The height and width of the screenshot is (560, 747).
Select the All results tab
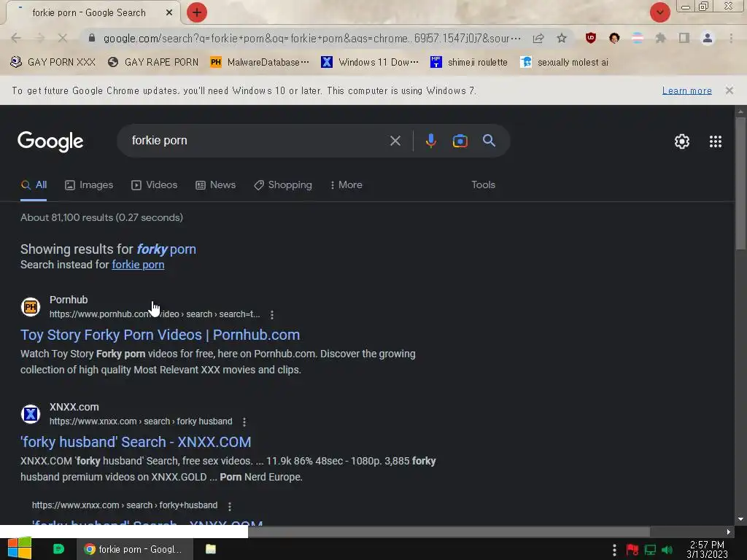click(34, 185)
